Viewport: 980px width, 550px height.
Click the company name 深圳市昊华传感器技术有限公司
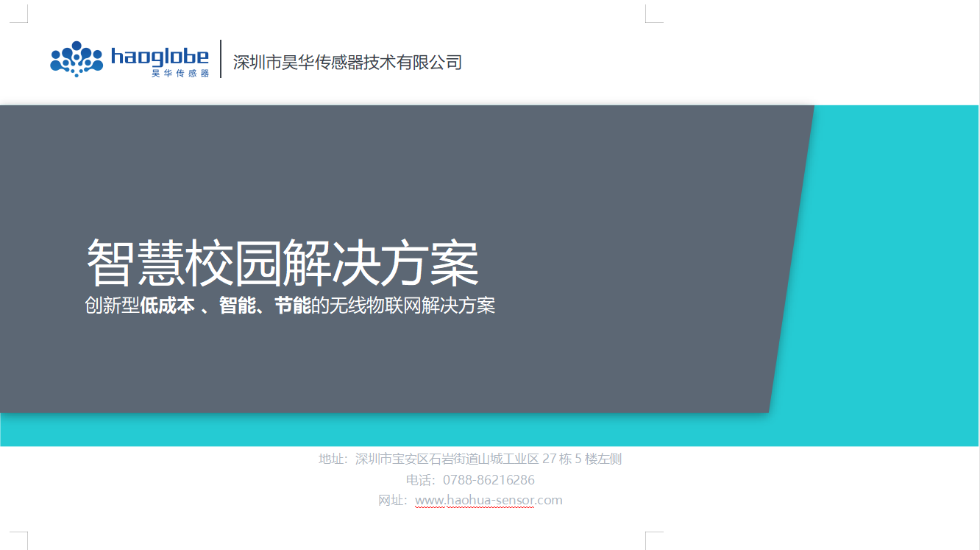point(347,63)
